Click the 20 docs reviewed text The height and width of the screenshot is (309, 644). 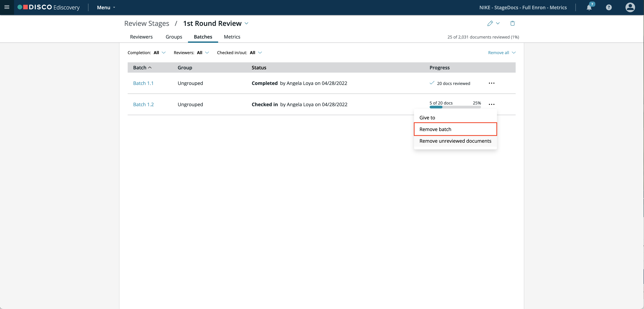[453, 83]
